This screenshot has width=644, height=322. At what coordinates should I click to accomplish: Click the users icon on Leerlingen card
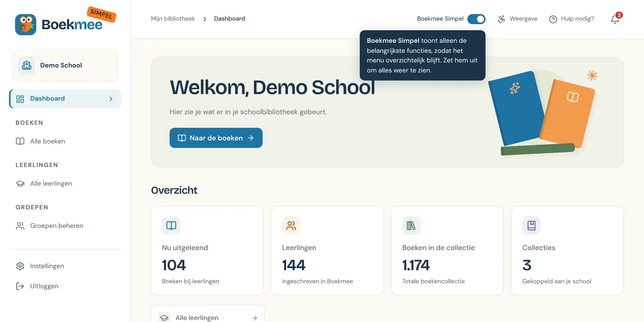click(291, 225)
